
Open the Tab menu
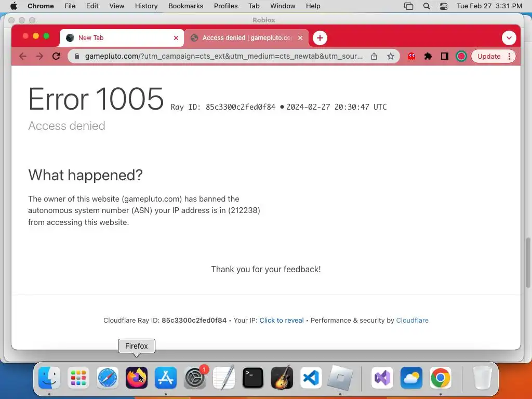[x=254, y=6]
